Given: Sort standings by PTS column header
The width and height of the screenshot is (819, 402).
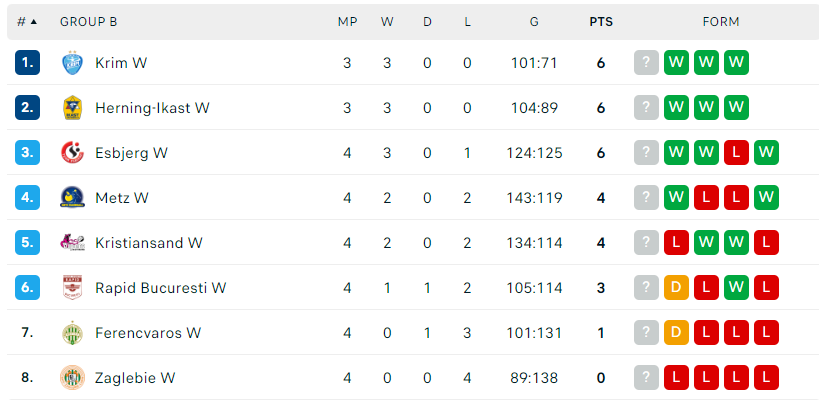Looking at the screenshot, I should point(601,21).
